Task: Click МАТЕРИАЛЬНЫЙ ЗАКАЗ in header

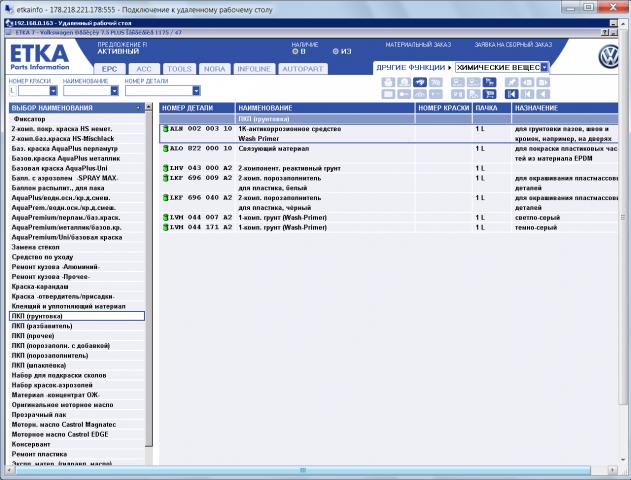Action: [418, 45]
